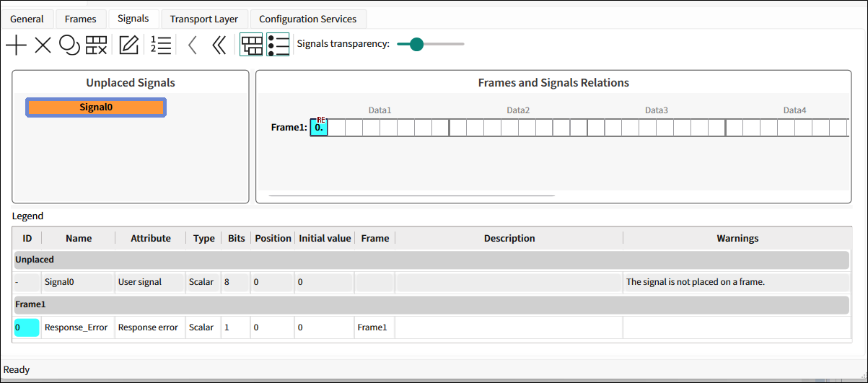Screen dimensions: 868x383
Task: Click the overlapping circles icon in toolbar
Action: click(x=69, y=45)
